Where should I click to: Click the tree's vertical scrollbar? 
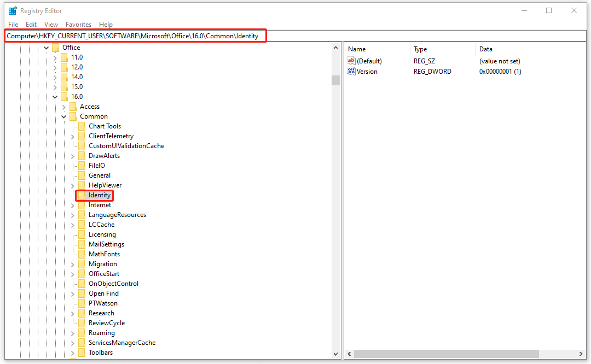point(335,80)
